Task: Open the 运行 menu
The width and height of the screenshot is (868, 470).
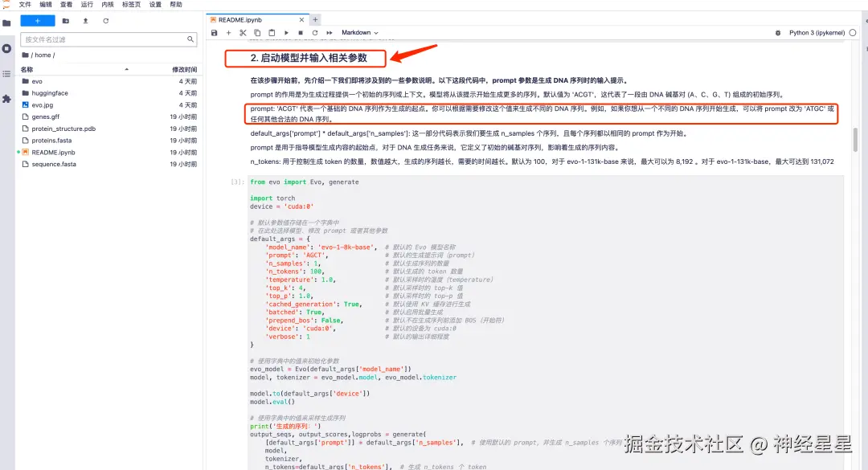Action: click(87, 5)
